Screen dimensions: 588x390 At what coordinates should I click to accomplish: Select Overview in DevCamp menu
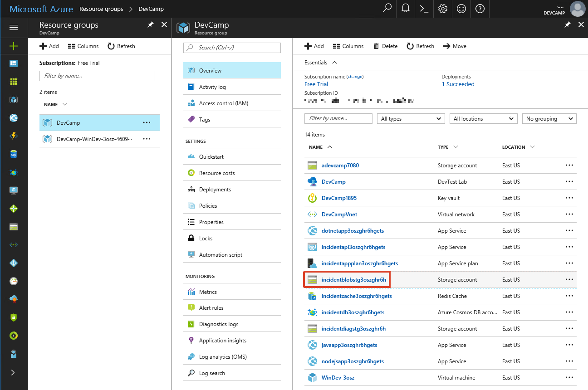click(x=232, y=71)
